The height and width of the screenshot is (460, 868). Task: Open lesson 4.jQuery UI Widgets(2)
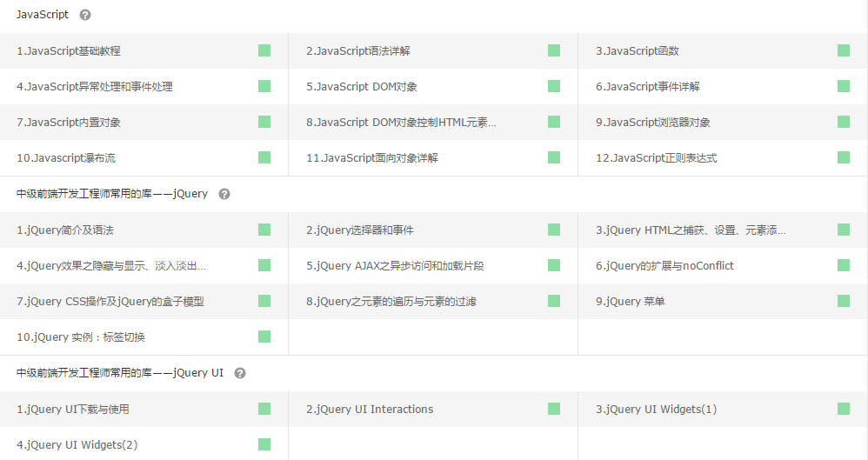77,445
